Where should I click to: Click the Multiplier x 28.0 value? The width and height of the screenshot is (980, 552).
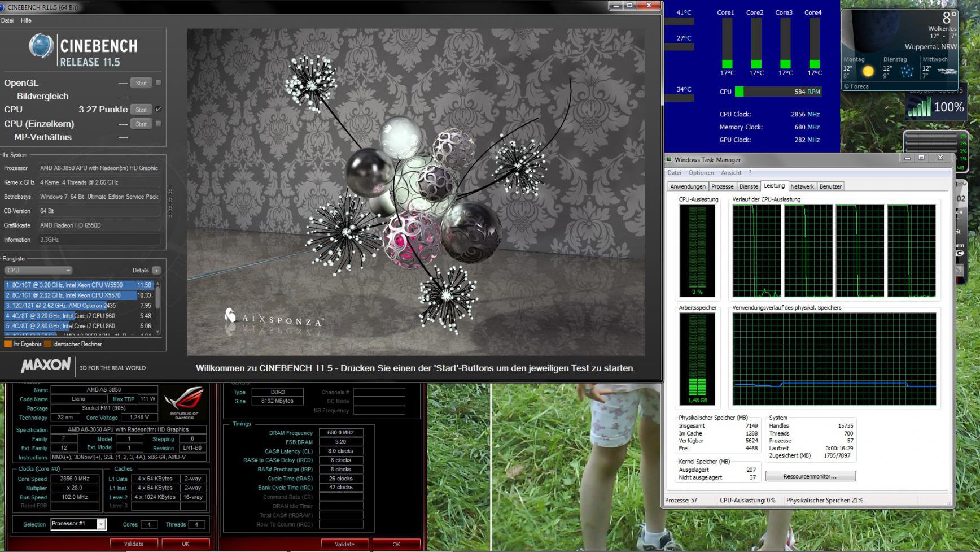click(75, 488)
